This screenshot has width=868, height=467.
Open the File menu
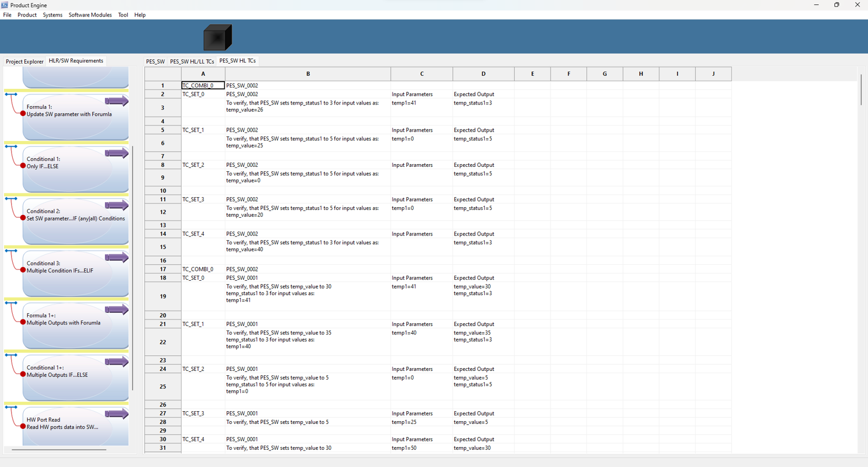[x=7, y=15]
